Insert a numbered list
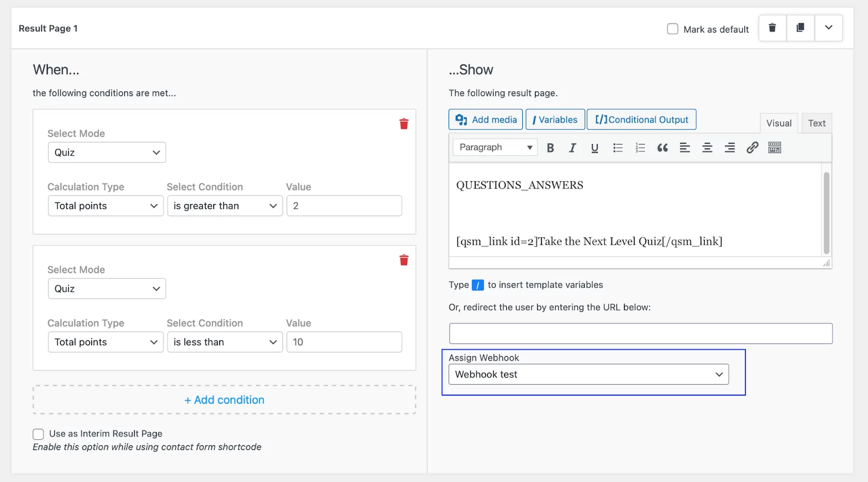This screenshot has height=482, width=868. [x=640, y=148]
